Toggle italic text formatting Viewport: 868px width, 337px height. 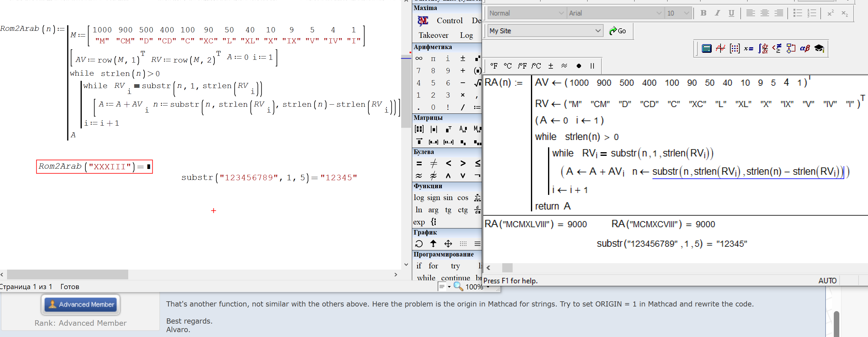click(x=717, y=13)
